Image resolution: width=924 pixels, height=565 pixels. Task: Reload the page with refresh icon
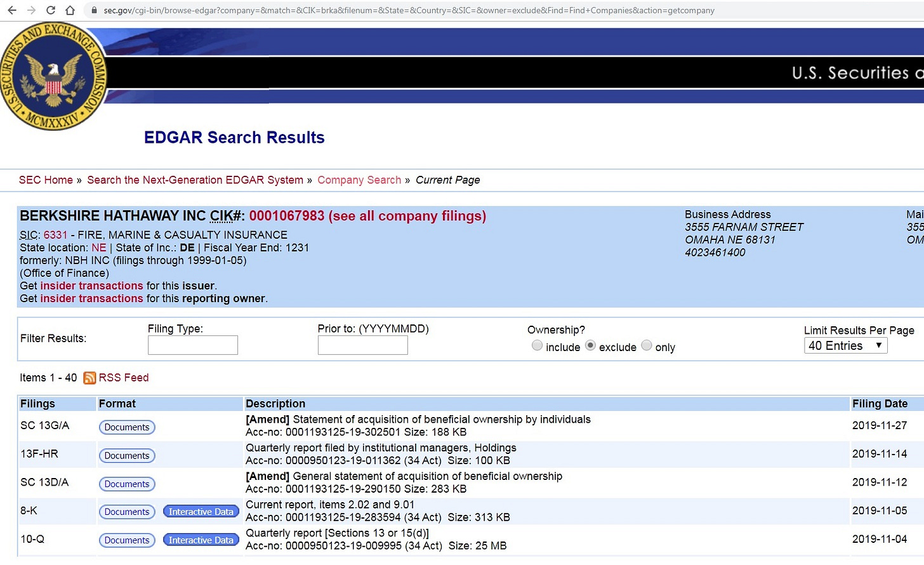[x=51, y=10]
